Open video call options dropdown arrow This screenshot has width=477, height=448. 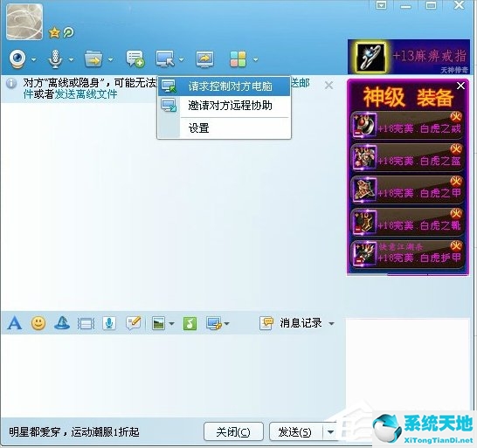(33, 60)
